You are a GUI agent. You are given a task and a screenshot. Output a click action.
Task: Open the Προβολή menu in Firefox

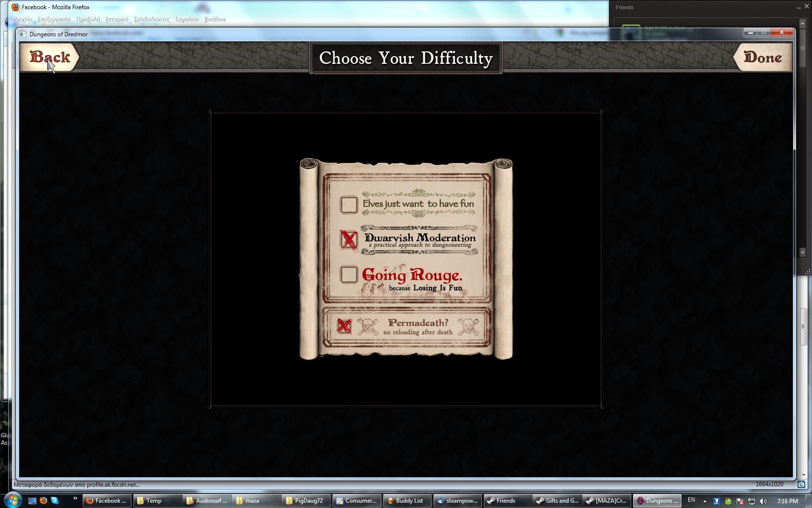coord(88,19)
